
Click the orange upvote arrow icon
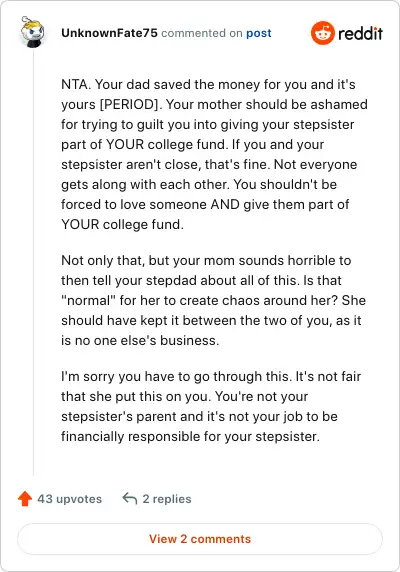click(25, 499)
